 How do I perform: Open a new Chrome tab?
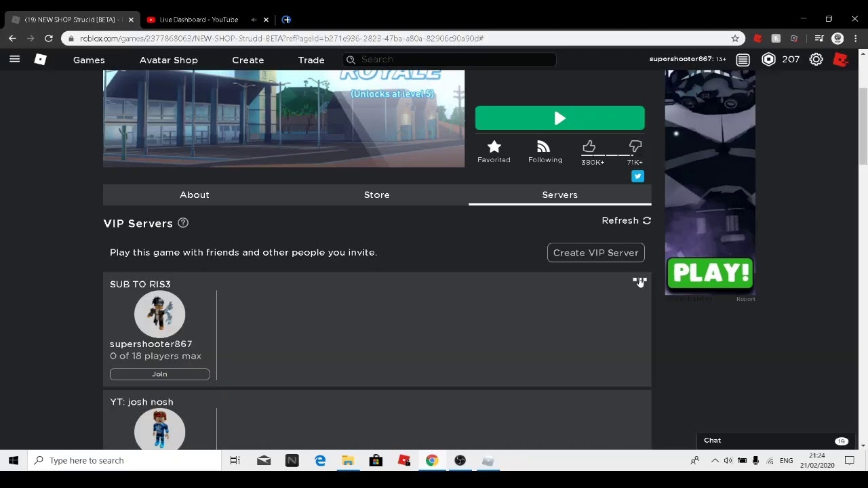click(x=286, y=20)
